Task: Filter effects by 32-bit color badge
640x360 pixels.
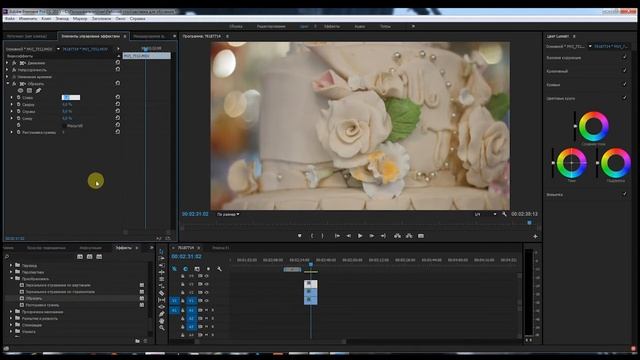Action: [x=89, y=256]
